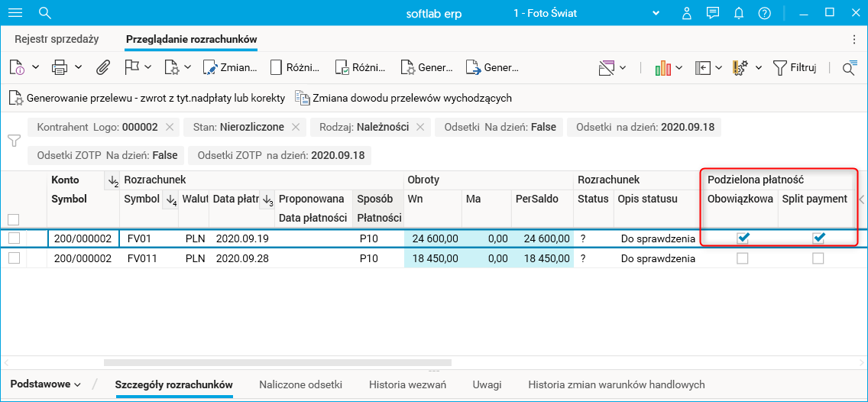Viewport: 868px width, 402px height.
Task: Click the horizontal scrollbar thumb
Action: [277, 363]
